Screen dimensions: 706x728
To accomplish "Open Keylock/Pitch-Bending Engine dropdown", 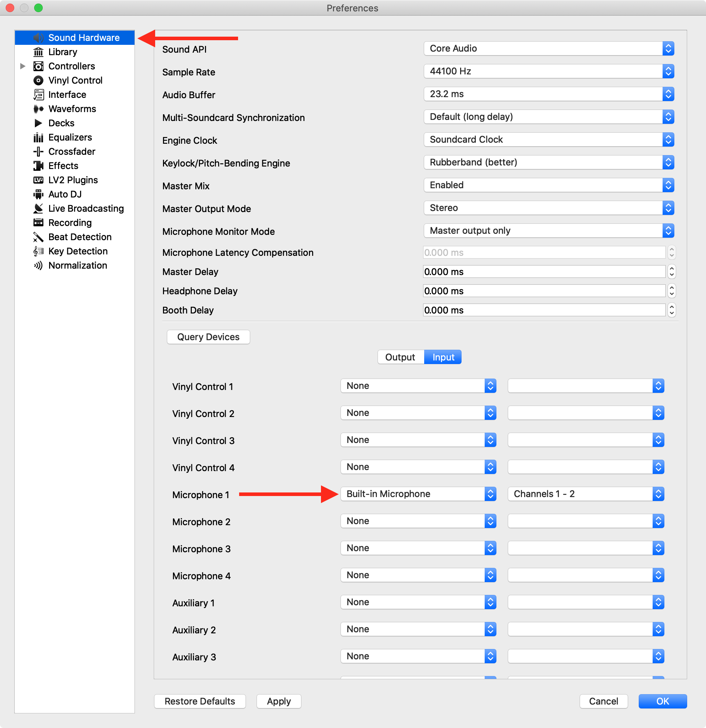I will pyautogui.click(x=548, y=162).
